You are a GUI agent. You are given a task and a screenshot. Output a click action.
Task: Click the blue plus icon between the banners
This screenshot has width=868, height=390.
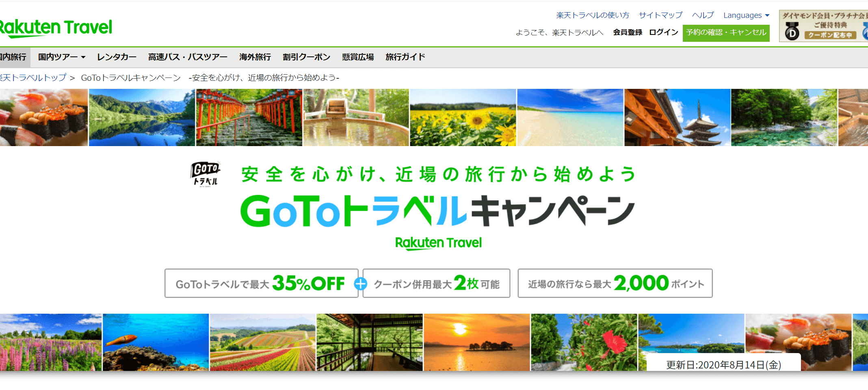pyautogui.click(x=360, y=284)
